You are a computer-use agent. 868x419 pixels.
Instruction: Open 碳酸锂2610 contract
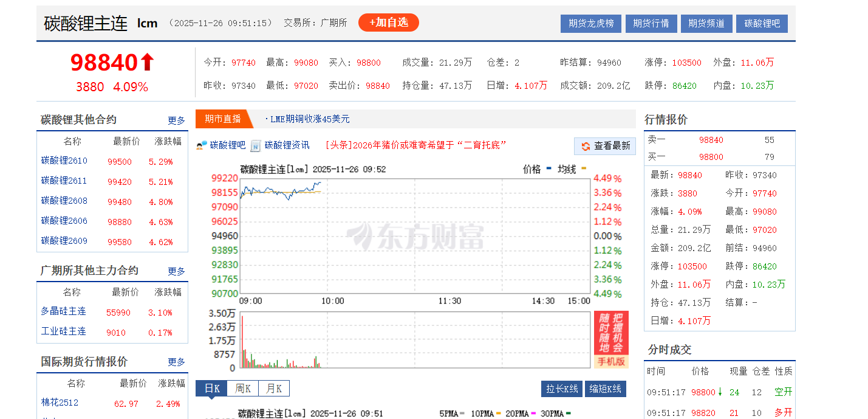click(64, 161)
